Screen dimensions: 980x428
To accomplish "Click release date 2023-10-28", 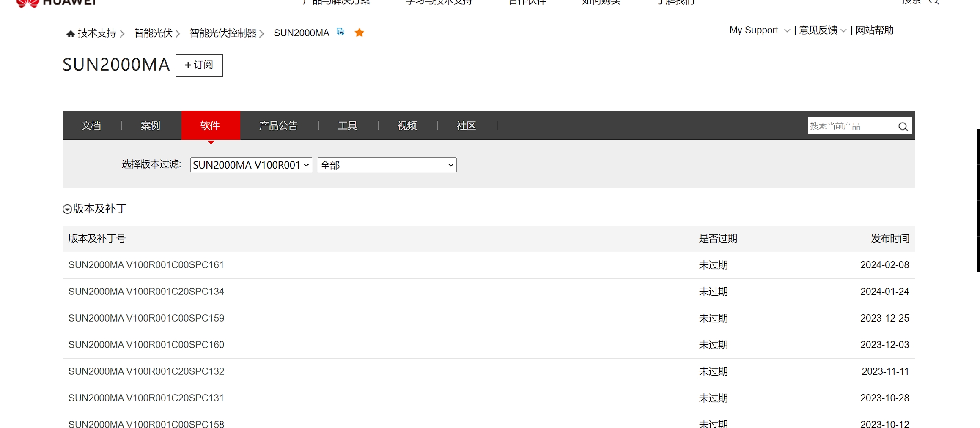I will tap(885, 398).
